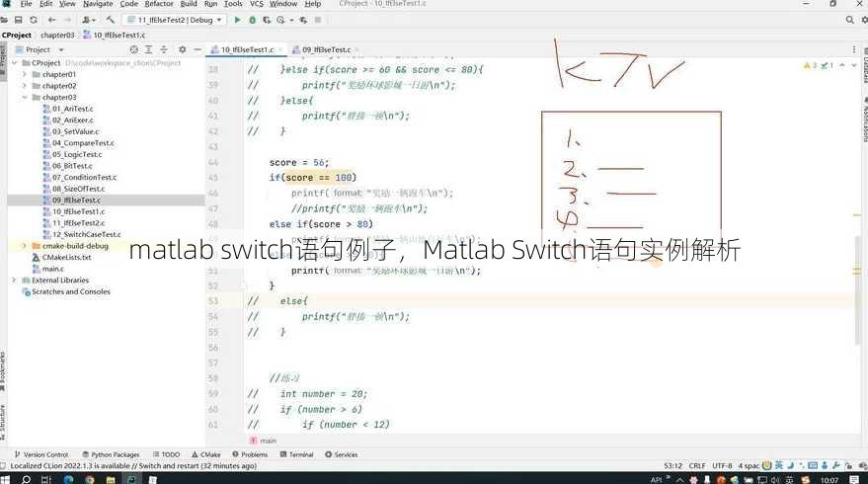
Task: Open the Navigate menu
Action: (98, 3)
